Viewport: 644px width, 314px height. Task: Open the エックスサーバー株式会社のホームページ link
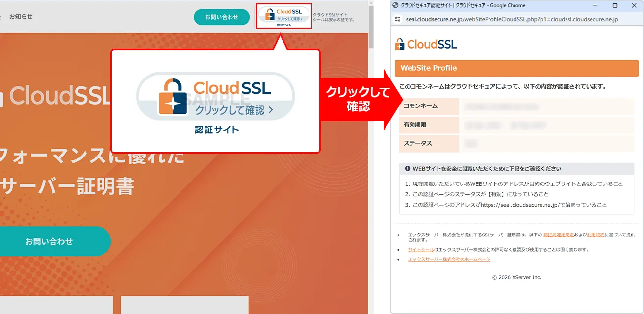pos(449,259)
